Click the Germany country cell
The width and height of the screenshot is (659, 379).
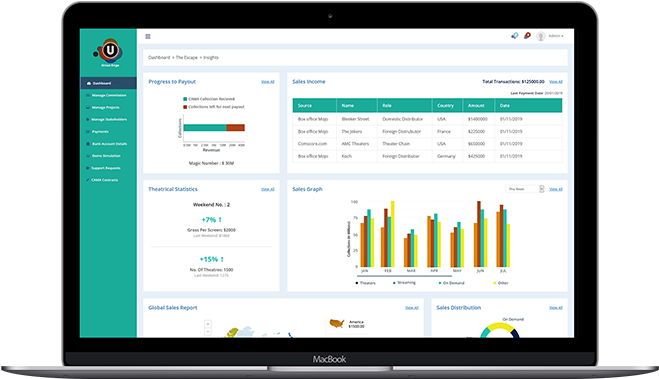pos(446,156)
